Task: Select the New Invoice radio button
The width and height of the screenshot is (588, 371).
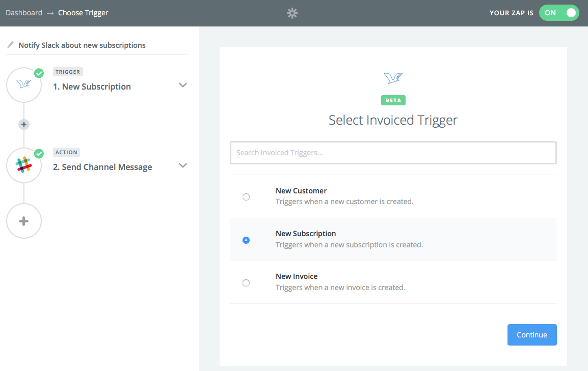Action: pyautogui.click(x=246, y=283)
